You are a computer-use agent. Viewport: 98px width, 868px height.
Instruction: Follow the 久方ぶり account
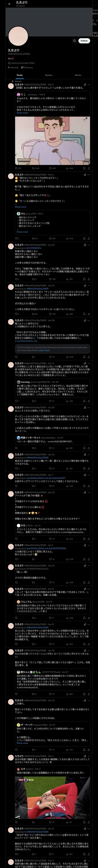click(x=84, y=41)
